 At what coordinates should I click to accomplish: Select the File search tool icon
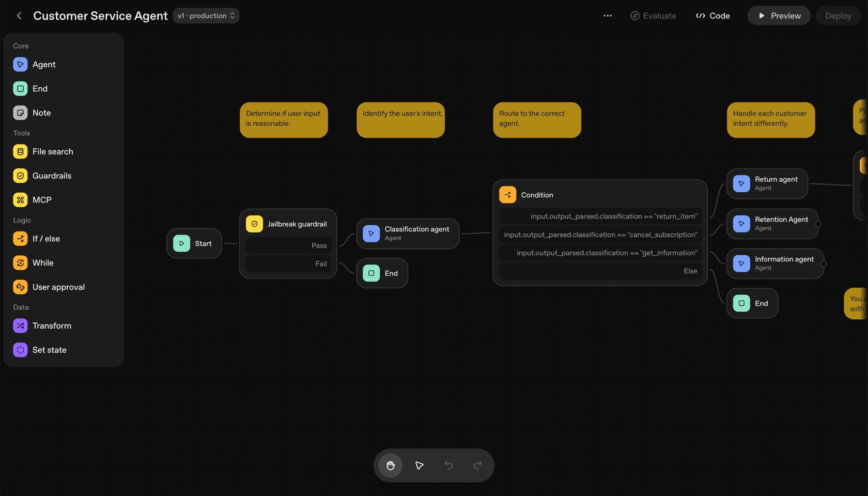[x=20, y=151]
